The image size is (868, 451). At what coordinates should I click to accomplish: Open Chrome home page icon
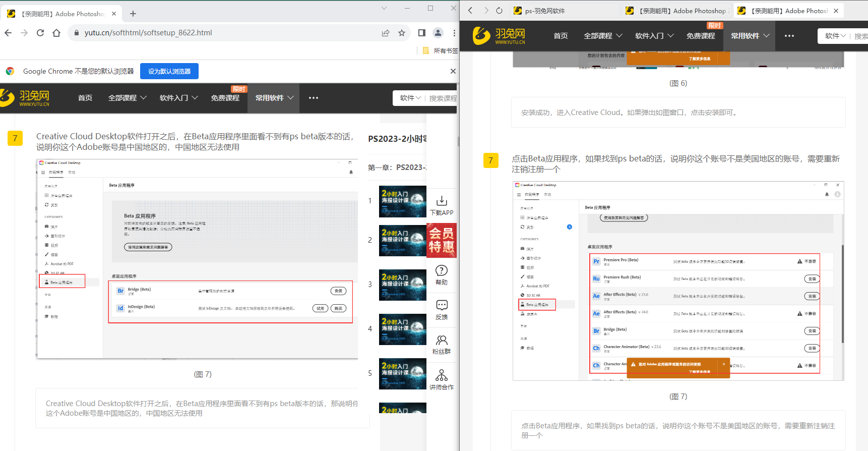click(56, 33)
